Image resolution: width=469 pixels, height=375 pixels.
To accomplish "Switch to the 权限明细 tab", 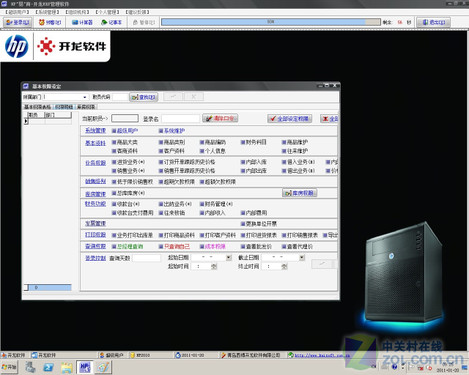I will click(64, 107).
